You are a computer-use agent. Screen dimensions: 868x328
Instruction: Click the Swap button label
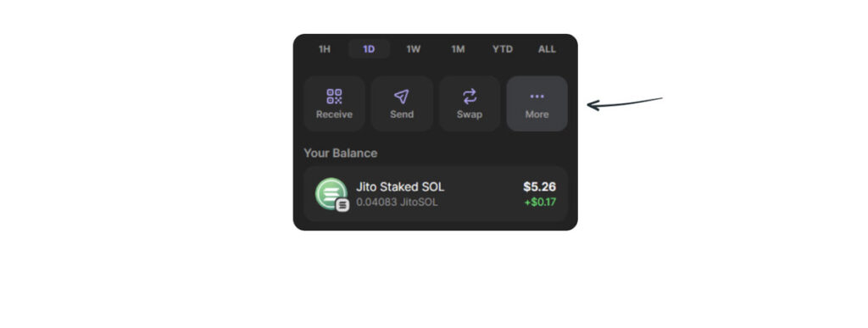470,114
